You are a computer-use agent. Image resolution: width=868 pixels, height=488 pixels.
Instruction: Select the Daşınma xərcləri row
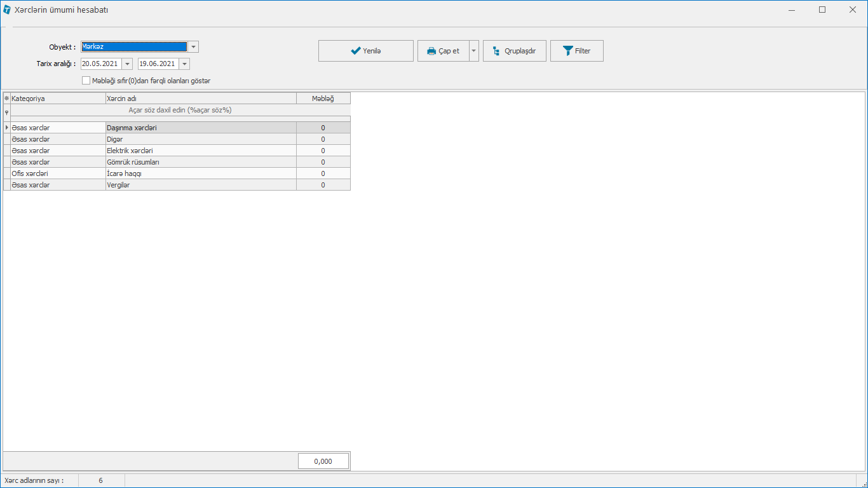pyautogui.click(x=200, y=128)
